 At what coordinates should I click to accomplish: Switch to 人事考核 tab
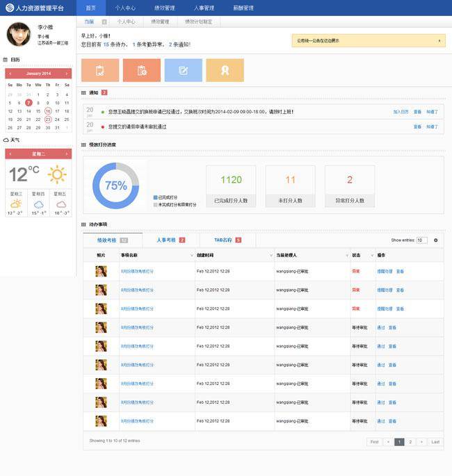[170, 240]
